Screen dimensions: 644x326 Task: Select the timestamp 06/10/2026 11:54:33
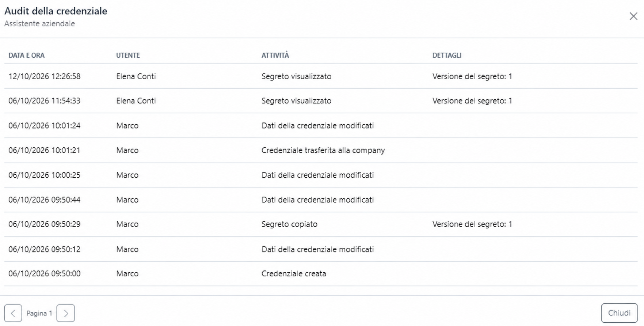(45, 101)
